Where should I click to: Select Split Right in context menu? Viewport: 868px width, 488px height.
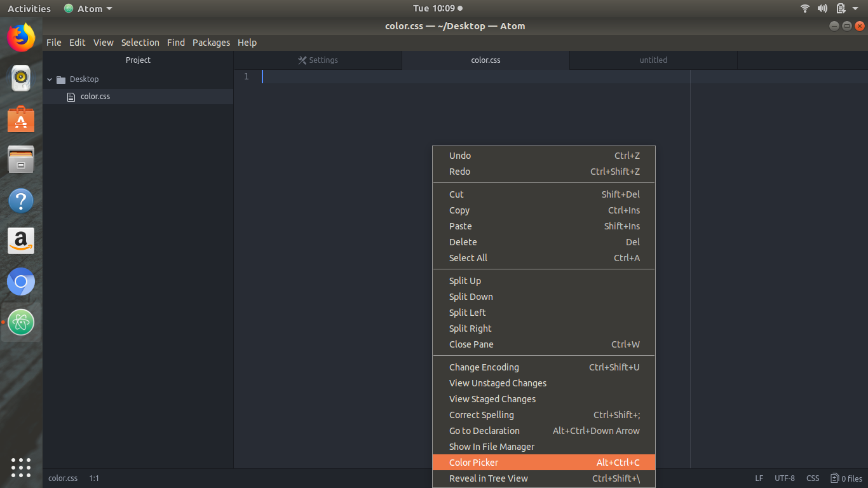[544, 329]
